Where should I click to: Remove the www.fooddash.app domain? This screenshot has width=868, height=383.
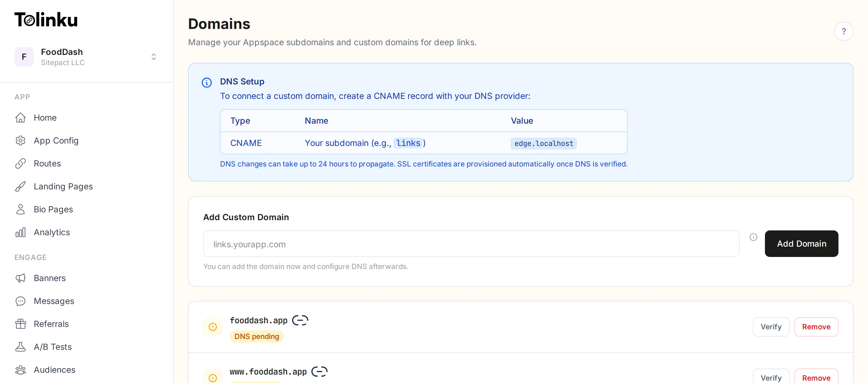coord(816,377)
